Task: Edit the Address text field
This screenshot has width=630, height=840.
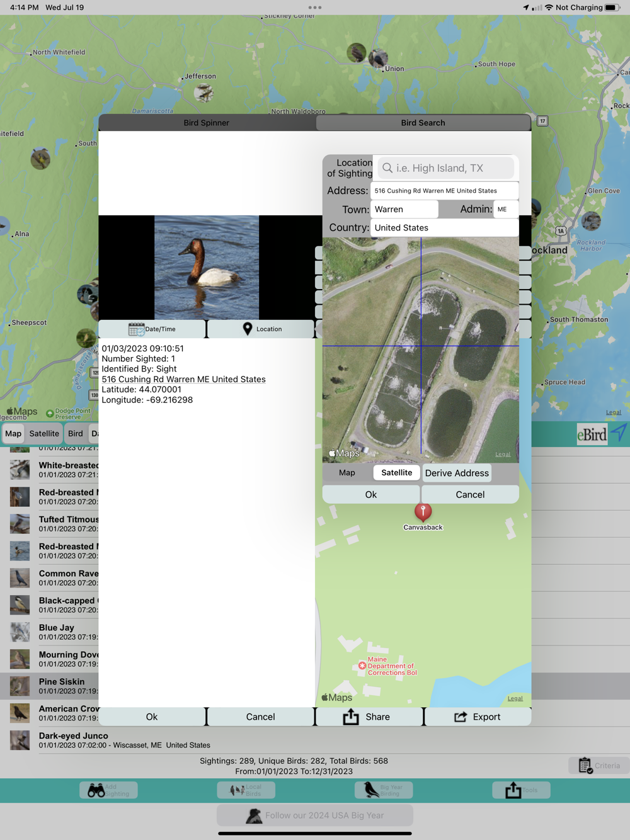Action: point(445,191)
